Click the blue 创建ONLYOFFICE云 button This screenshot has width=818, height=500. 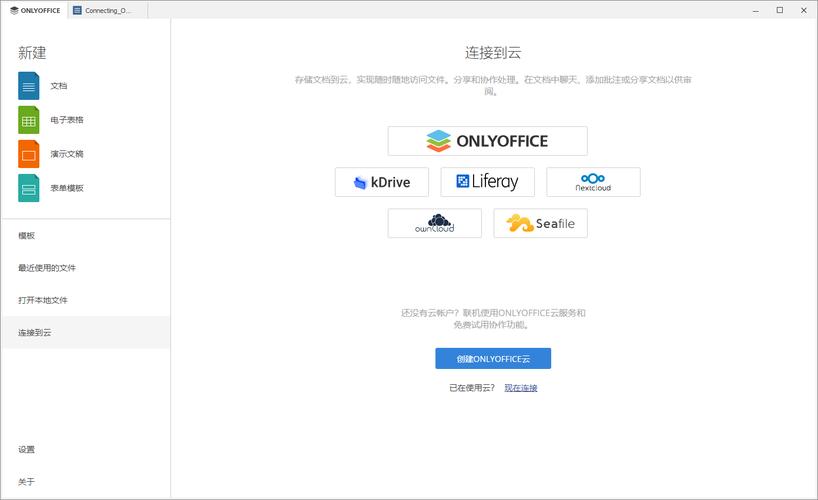493,359
